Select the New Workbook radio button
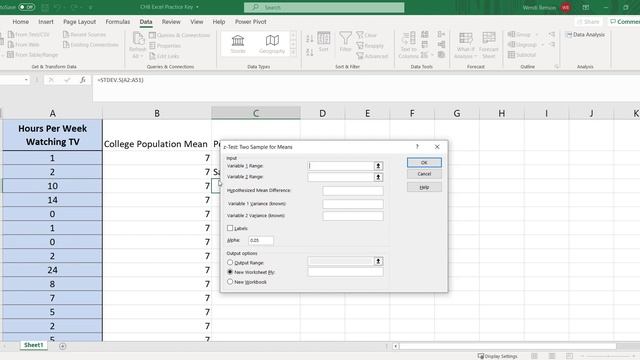Screen dimensions: 640x360 [x=230, y=282]
